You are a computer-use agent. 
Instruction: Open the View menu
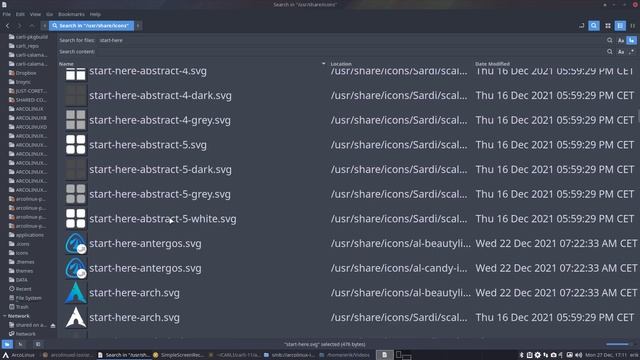tap(35, 14)
